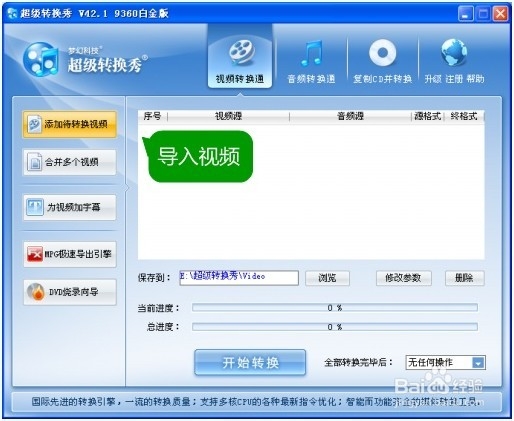Expand the 无任何操作 dropdown
Viewport: 514px width, 421px height.
coord(478,363)
